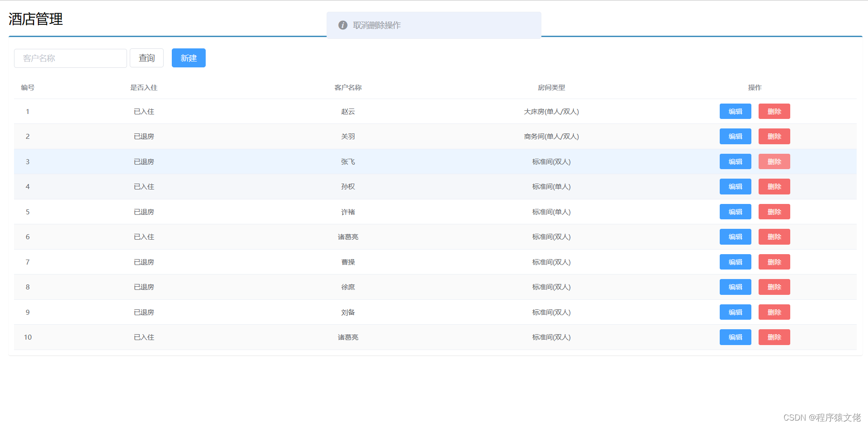Click the 操作 column header

(755, 88)
